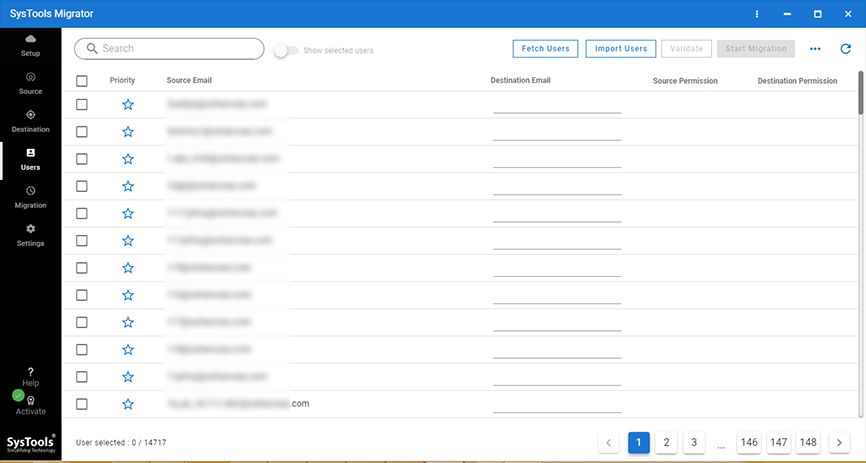The image size is (866, 463).
Task: Click the Validate button
Action: click(687, 49)
